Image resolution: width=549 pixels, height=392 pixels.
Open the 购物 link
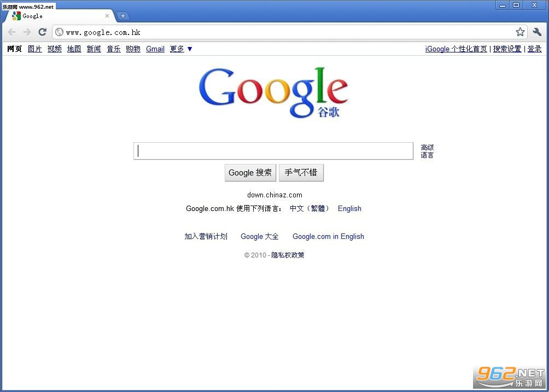(x=133, y=49)
